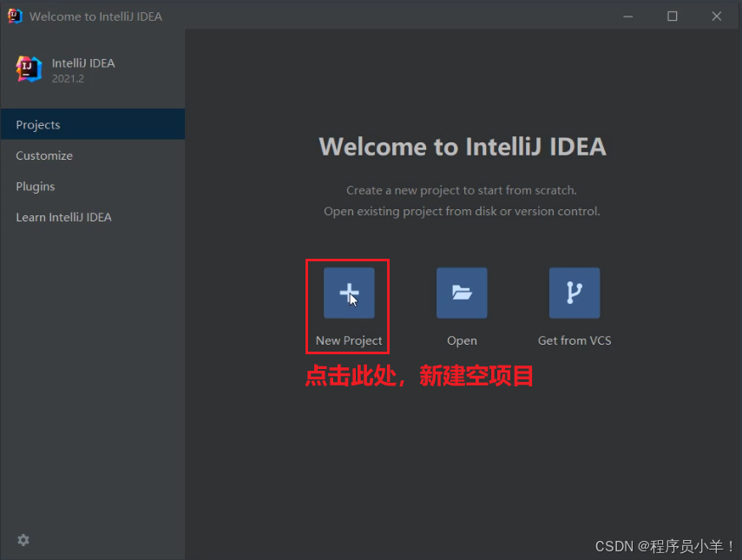Switch to the Customize tab
Image resolution: width=742 pixels, height=560 pixels.
coord(93,155)
